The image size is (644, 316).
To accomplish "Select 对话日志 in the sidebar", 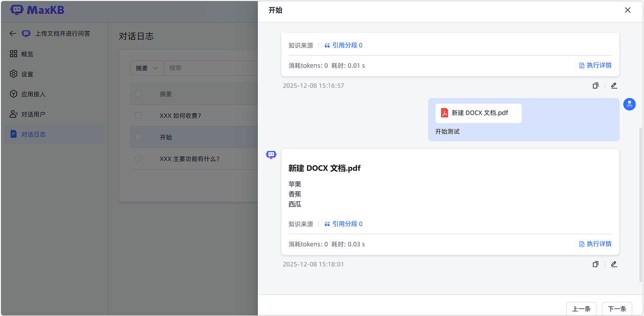I will pyautogui.click(x=54, y=134).
